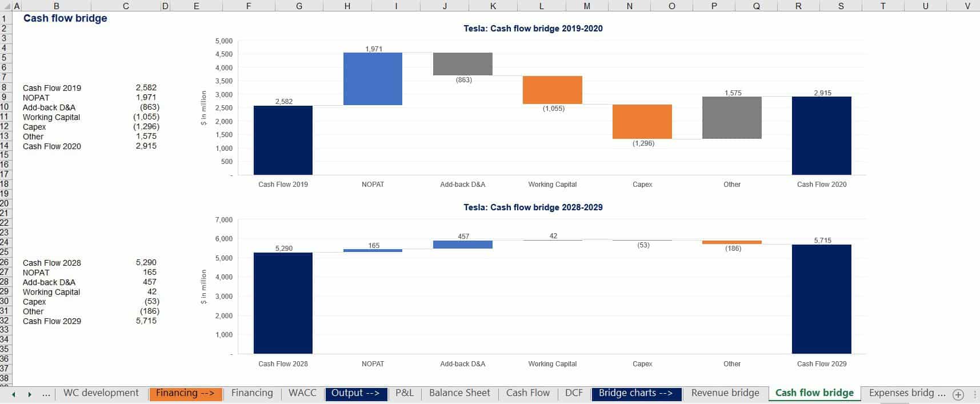Image resolution: width=980 pixels, height=404 pixels.
Task: Click the Add-back D&A label in row 10
Action: coord(49,107)
